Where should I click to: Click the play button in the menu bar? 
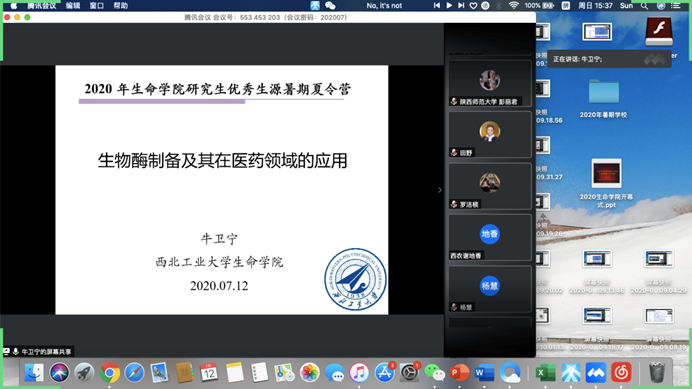[449, 5]
